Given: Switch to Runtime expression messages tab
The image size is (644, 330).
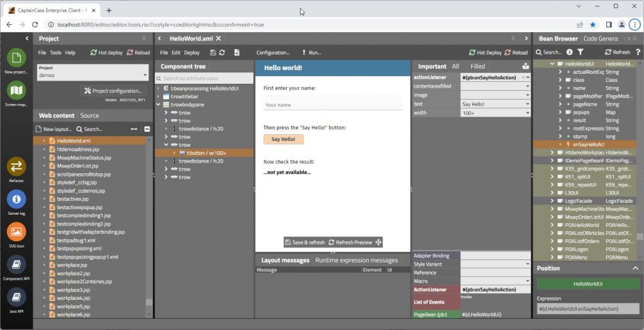Looking at the screenshot, I should pyautogui.click(x=356, y=260).
